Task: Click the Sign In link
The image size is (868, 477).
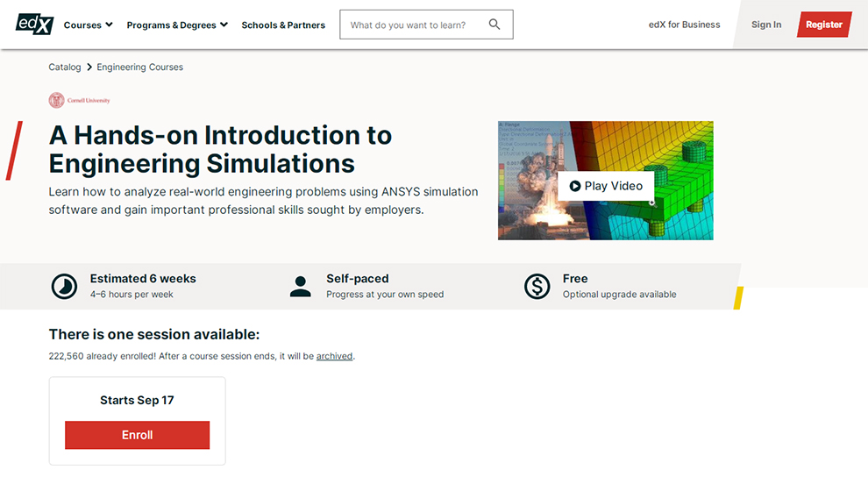Action: click(766, 25)
